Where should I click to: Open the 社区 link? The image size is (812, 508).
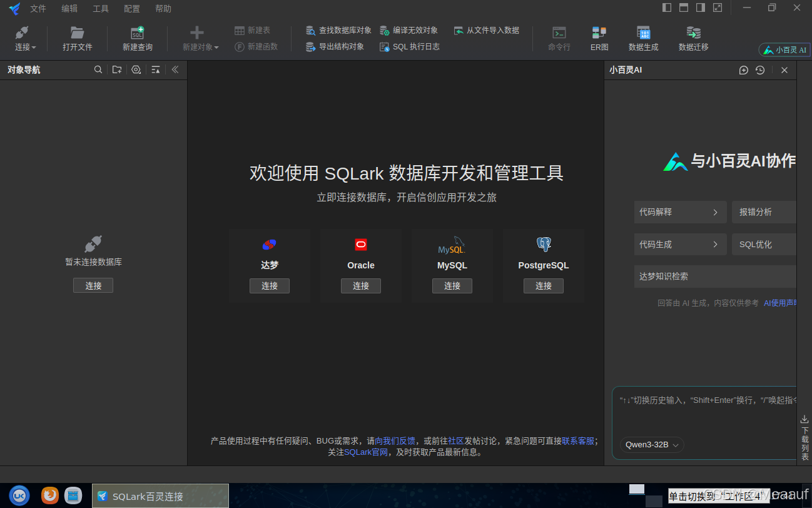(x=456, y=441)
